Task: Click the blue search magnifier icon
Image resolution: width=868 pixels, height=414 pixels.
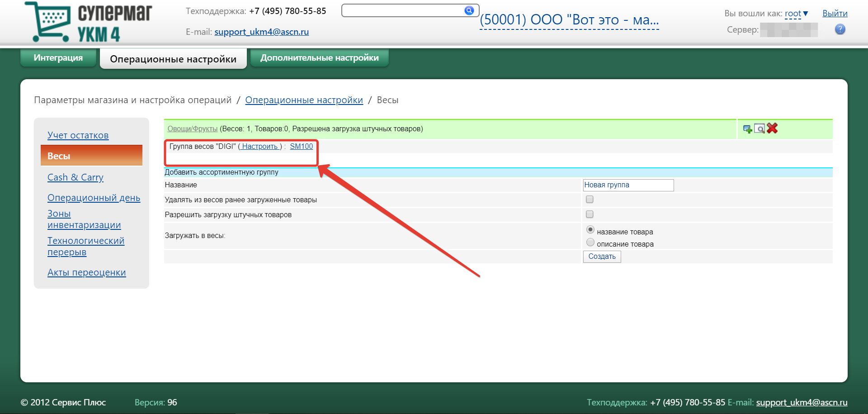Action: (469, 10)
